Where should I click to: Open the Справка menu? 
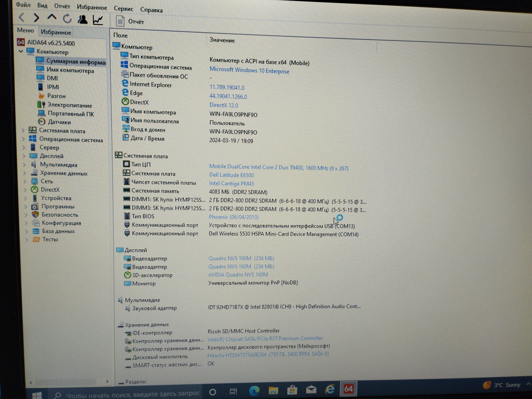click(x=151, y=10)
